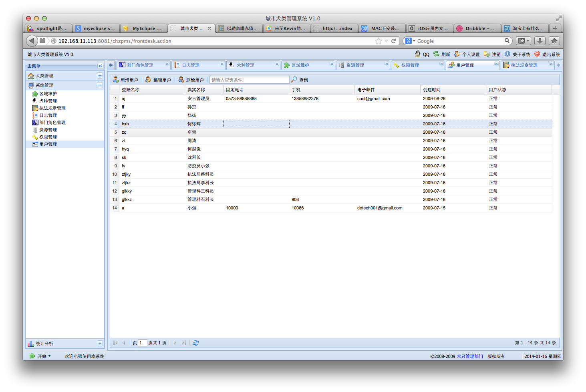This screenshot has width=586, height=392.
Task: Open 执法规章管理 in sidebar tree
Action: tap(52, 108)
